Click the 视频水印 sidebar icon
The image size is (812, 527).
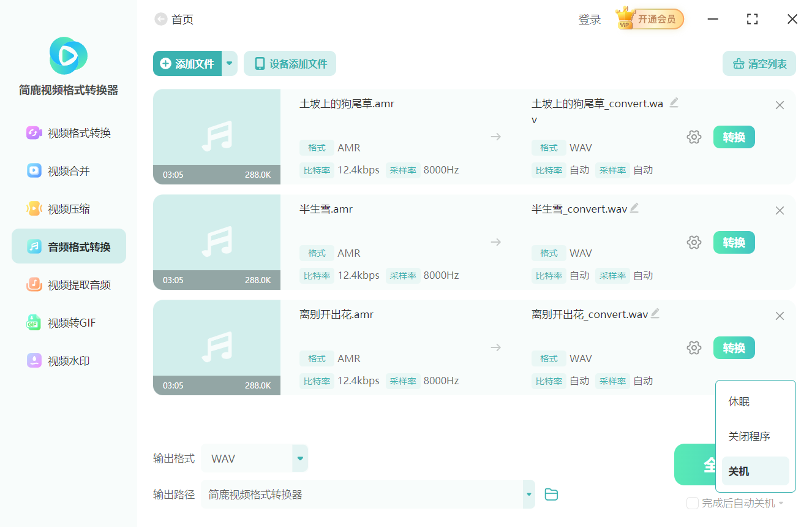tap(34, 361)
